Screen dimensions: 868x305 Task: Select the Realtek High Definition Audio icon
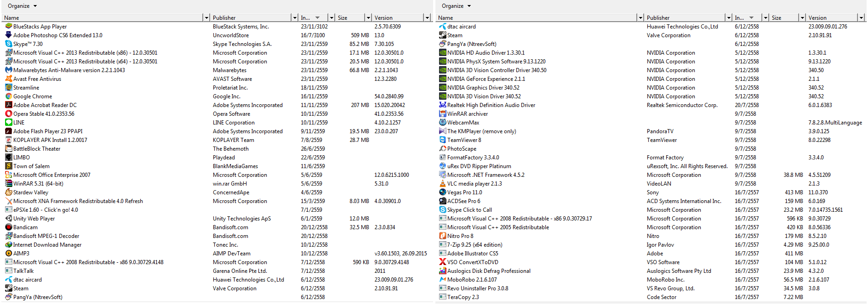click(x=443, y=105)
